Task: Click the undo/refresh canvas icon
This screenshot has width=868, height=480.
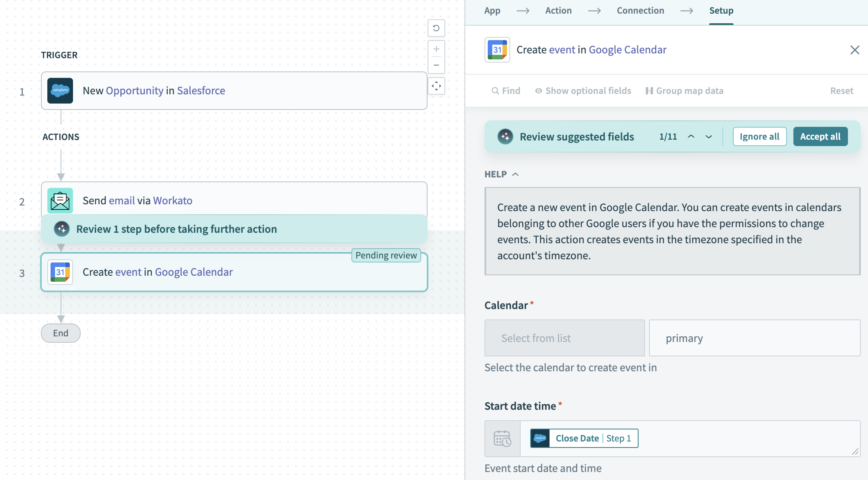Action: [x=436, y=28]
